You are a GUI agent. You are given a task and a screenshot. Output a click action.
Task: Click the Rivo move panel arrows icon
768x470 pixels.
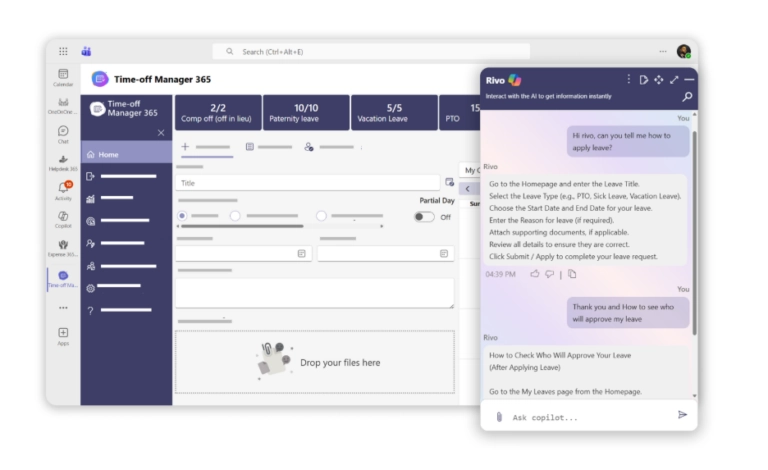tap(659, 80)
